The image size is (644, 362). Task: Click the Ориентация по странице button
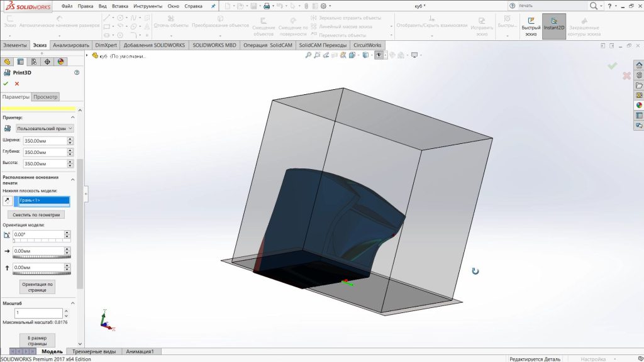click(37, 287)
